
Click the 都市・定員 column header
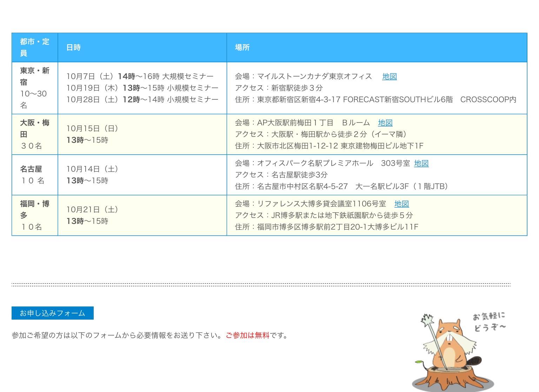[x=34, y=47]
